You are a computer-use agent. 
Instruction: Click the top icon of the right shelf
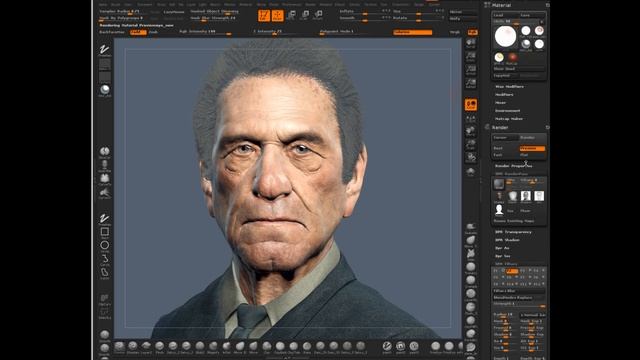[x=471, y=43]
